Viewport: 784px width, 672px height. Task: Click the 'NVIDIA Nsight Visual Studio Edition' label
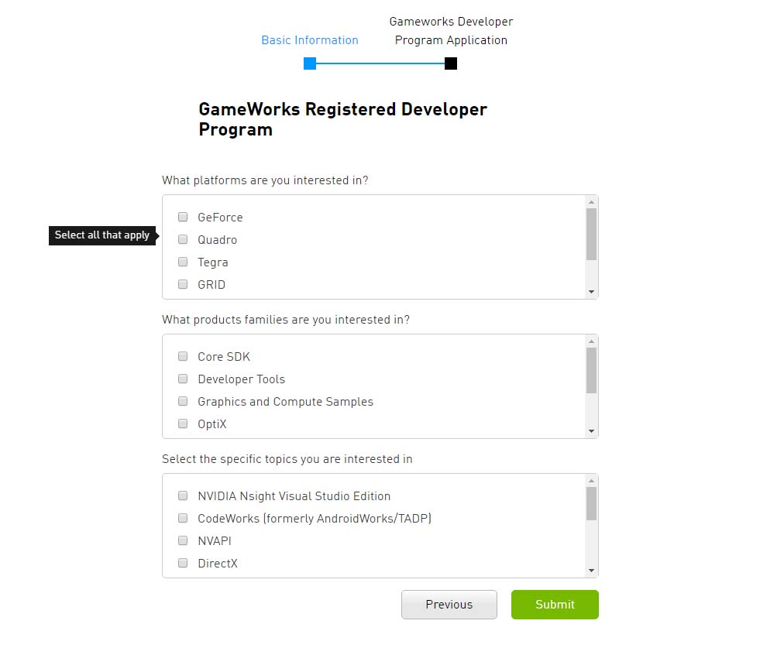click(294, 496)
